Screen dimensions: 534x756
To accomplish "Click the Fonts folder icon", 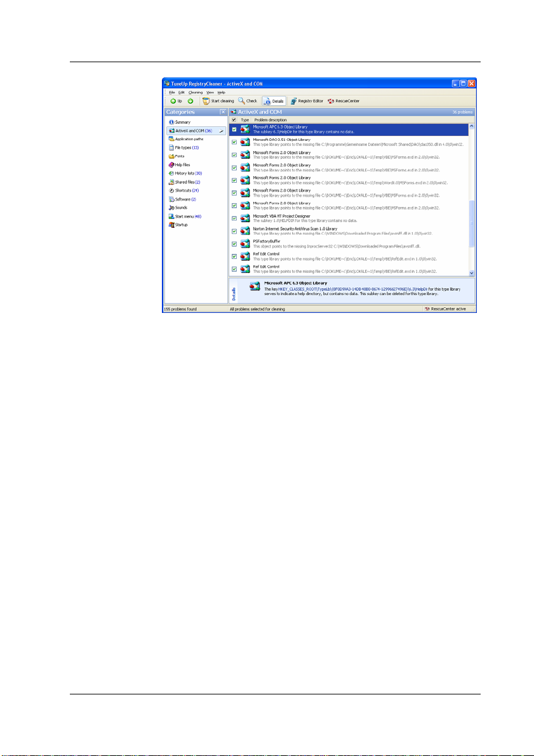I will click(x=171, y=156).
